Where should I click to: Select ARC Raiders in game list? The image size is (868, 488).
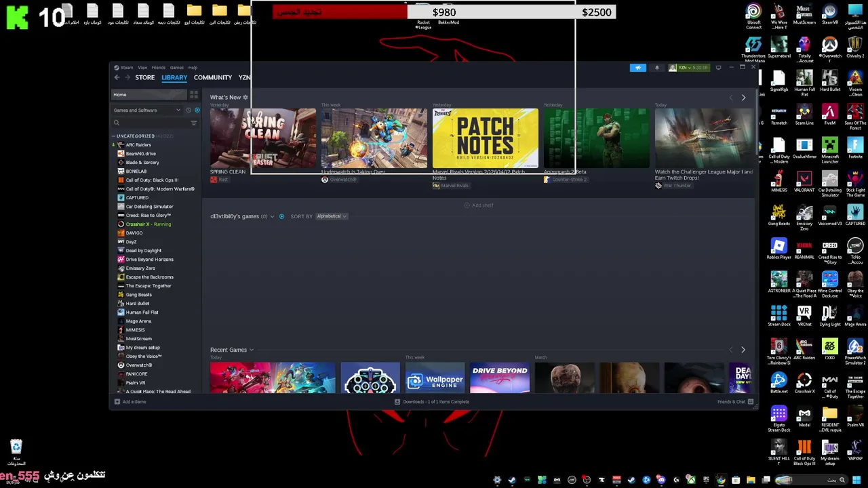tap(138, 145)
